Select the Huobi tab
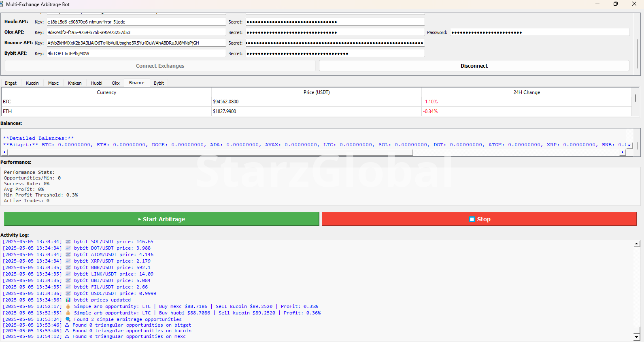 [97, 83]
